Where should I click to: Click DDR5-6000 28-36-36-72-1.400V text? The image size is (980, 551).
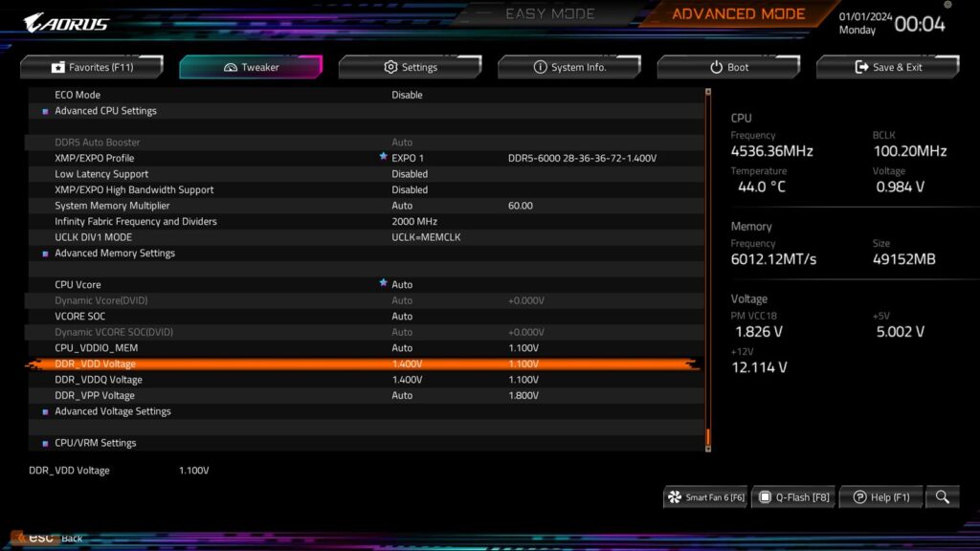pos(582,158)
